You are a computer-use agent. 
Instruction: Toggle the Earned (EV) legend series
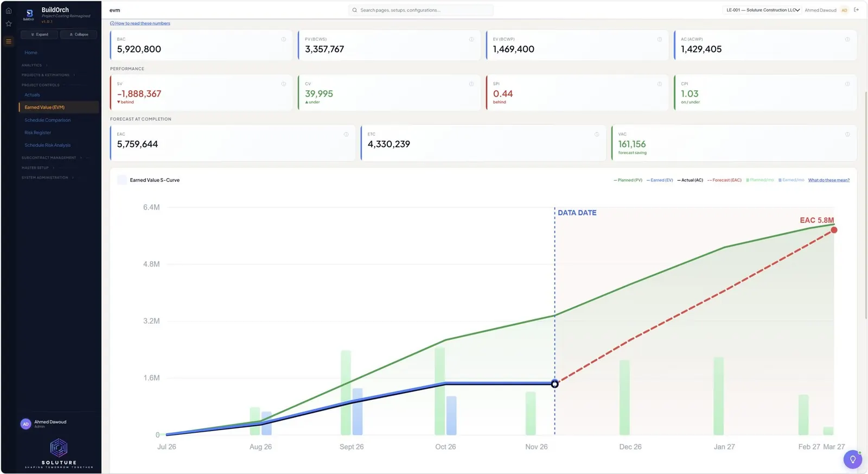(660, 180)
